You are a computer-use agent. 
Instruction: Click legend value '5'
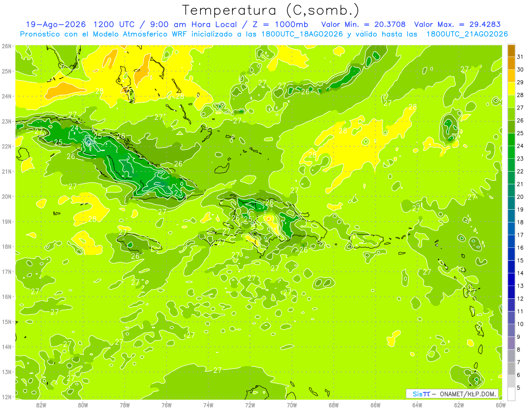[519, 388]
